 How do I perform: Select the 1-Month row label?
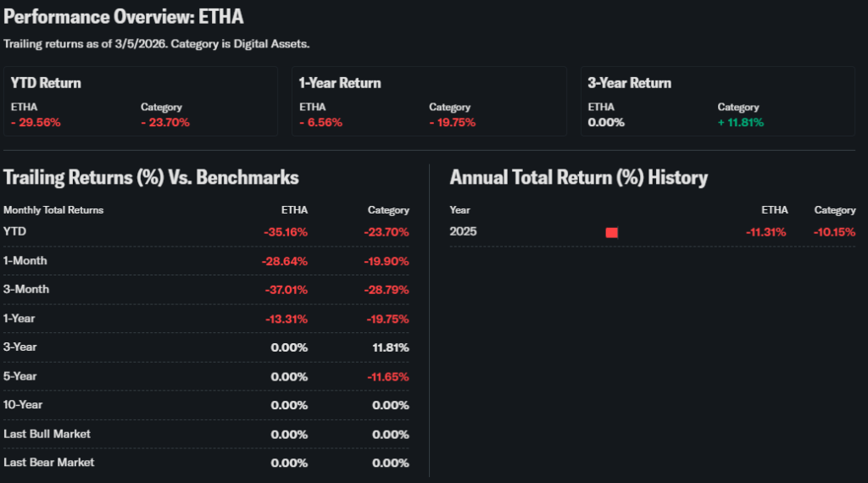click(x=25, y=260)
